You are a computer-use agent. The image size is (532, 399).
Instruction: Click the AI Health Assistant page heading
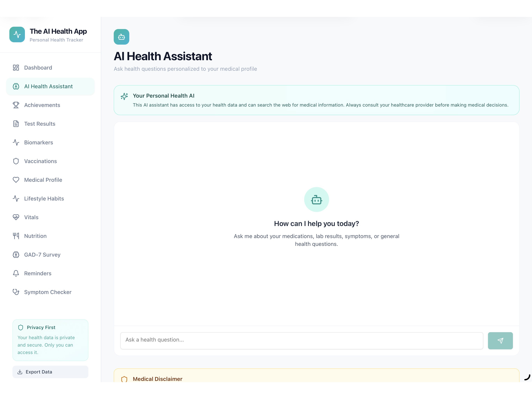point(163,56)
